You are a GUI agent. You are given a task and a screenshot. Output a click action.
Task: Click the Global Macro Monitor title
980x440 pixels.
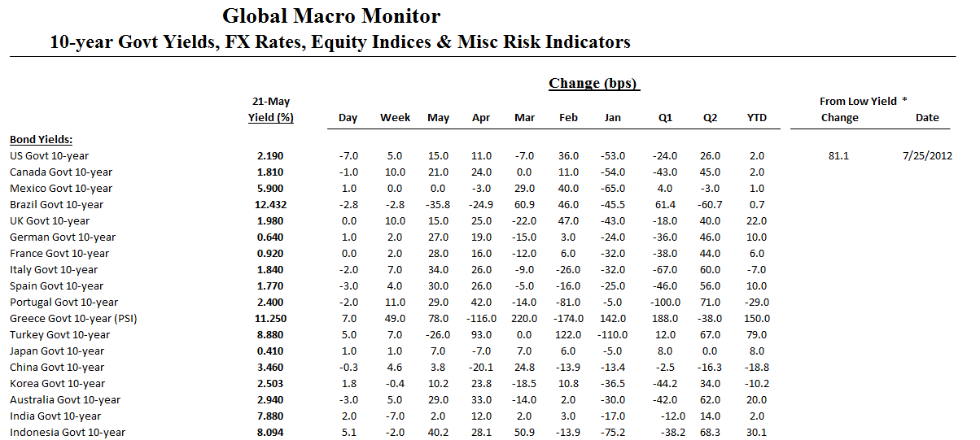point(331,16)
